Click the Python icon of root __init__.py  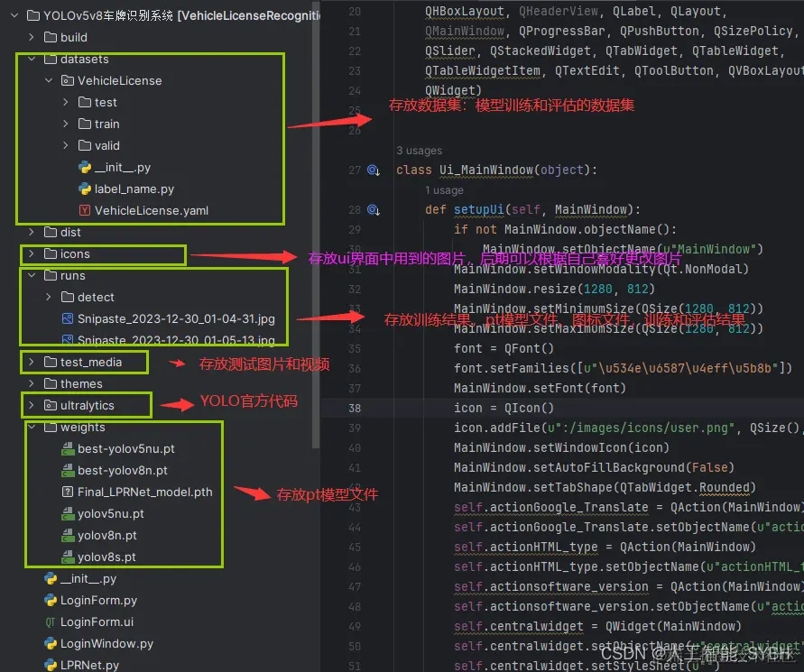(51, 579)
